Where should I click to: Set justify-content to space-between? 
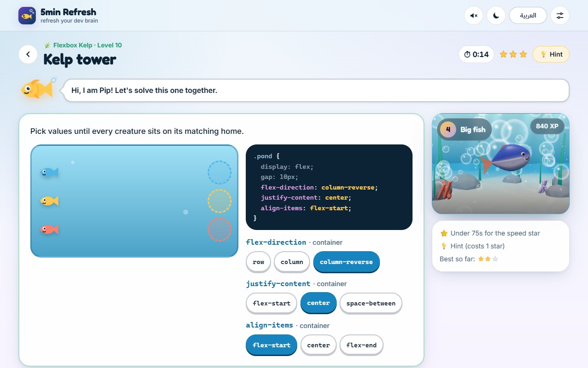pos(371,304)
